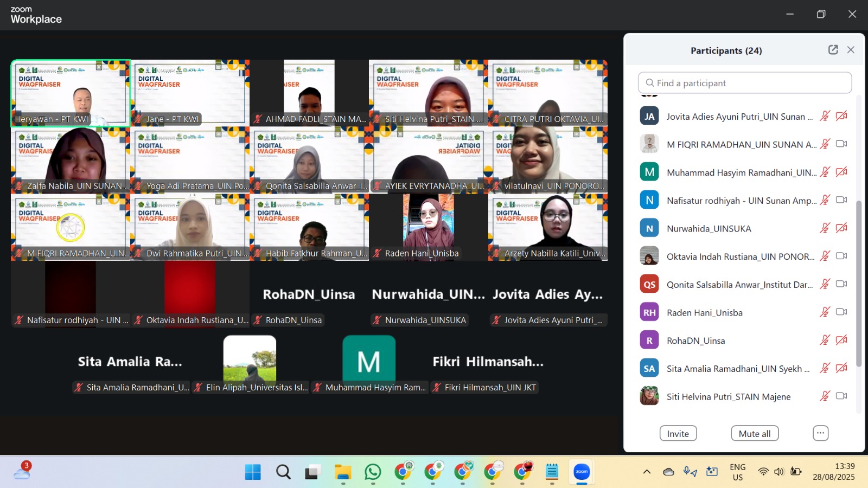868x488 pixels.
Task: Toggle mic icon for Raden Hani_Unisba
Action: [825, 312]
